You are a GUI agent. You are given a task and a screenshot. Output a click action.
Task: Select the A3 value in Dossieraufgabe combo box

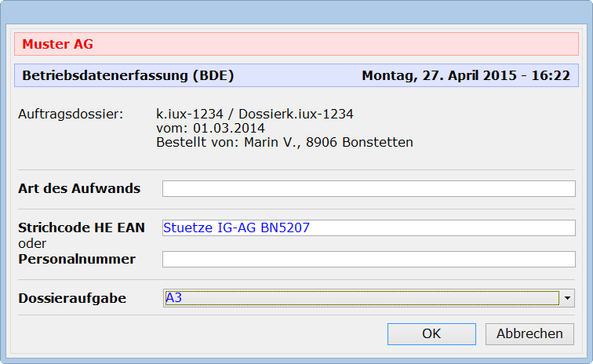click(x=361, y=298)
